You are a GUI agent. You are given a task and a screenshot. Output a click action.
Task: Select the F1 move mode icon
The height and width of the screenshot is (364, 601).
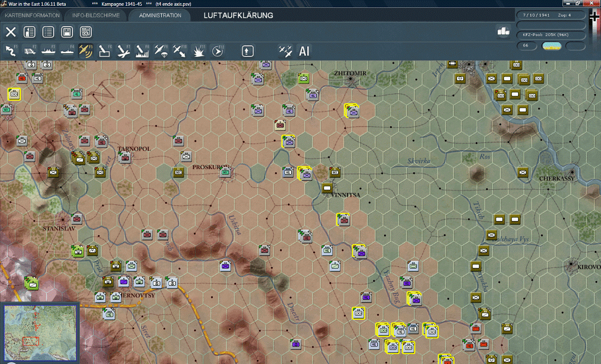click(11, 51)
